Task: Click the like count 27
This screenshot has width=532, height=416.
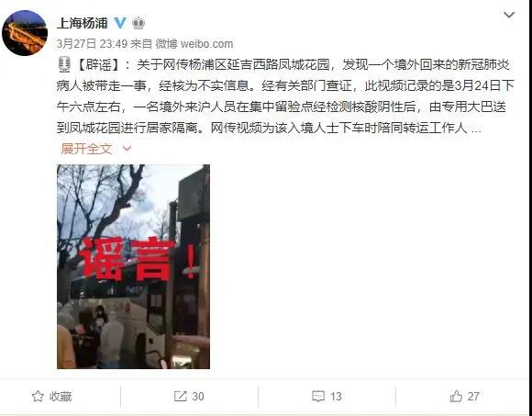Action: pyautogui.click(x=473, y=397)
